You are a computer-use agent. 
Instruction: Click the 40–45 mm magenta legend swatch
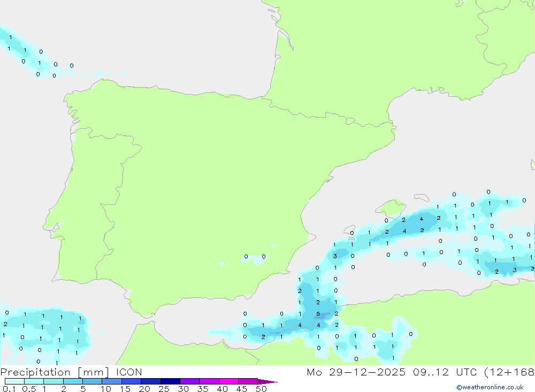[228, 381]
